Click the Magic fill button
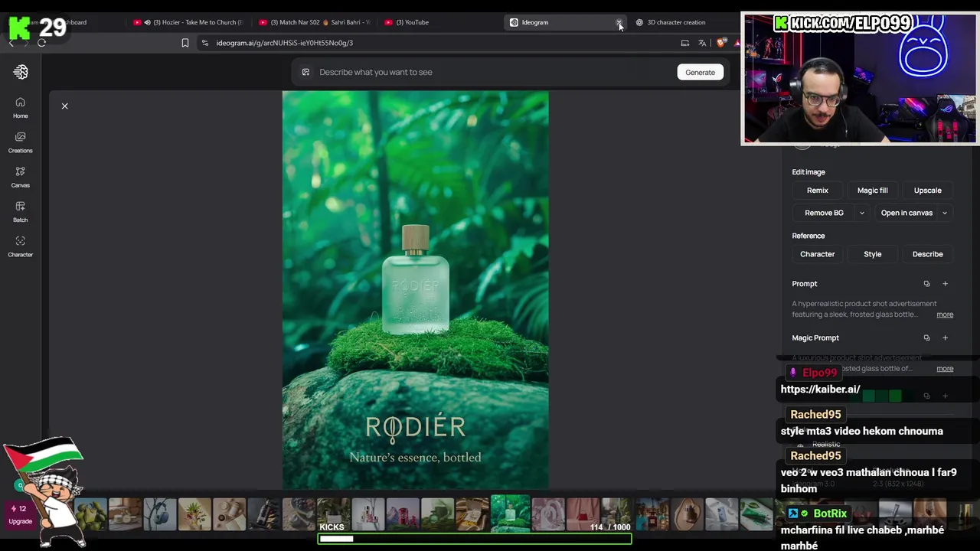The image size is (980, 551). pyautogui.click(x=873, y=191)
